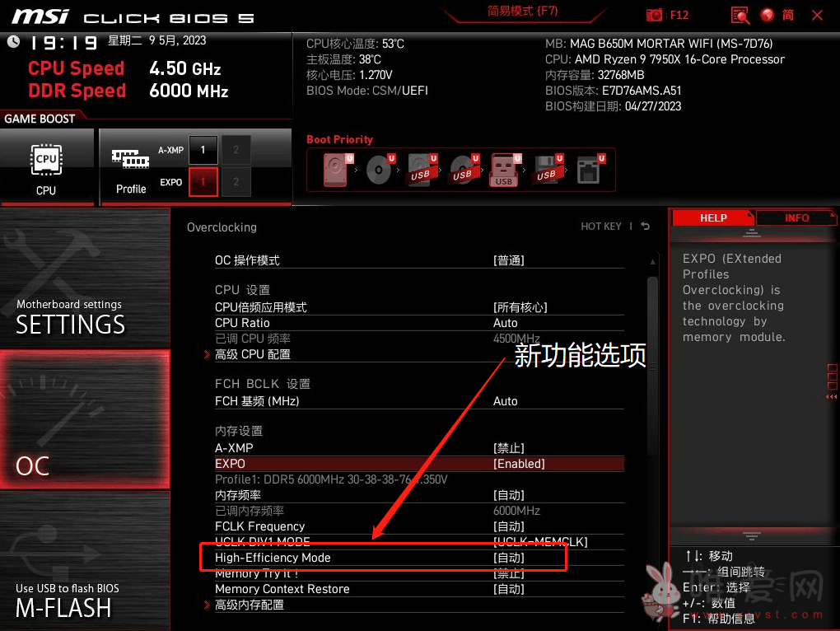
Task: Open the language globe selector
Action: pyautogui.click(x=768, y=15)
